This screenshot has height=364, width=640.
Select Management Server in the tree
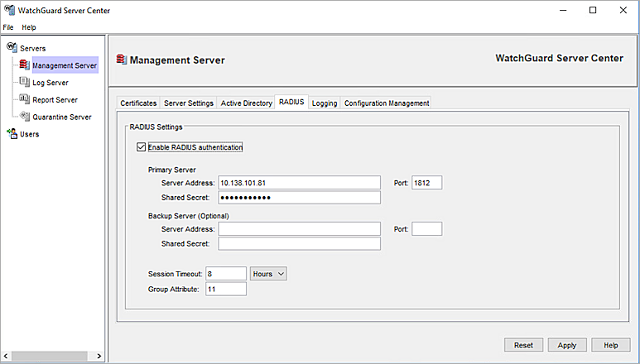(x=65, y=65)
